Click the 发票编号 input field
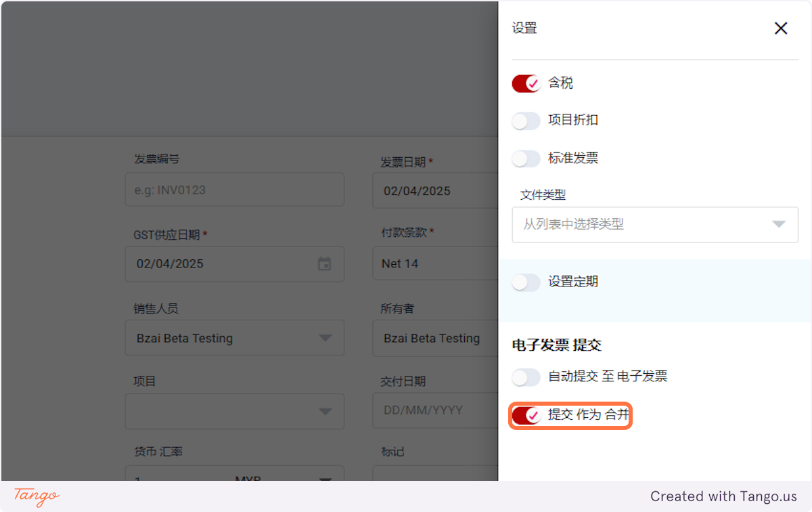 coord(234,190)
